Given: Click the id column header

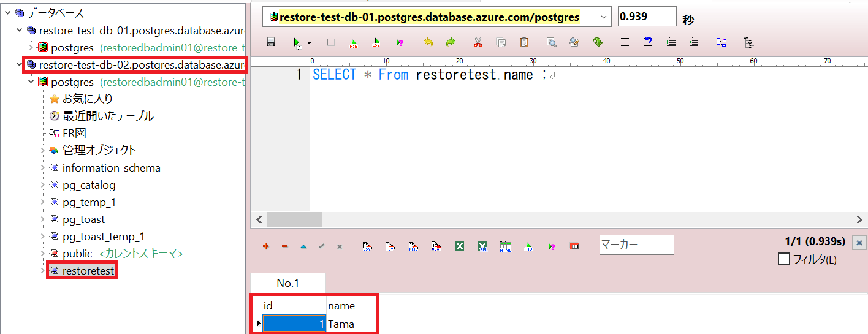Looking at the screenshot, I should click(293, 305).
